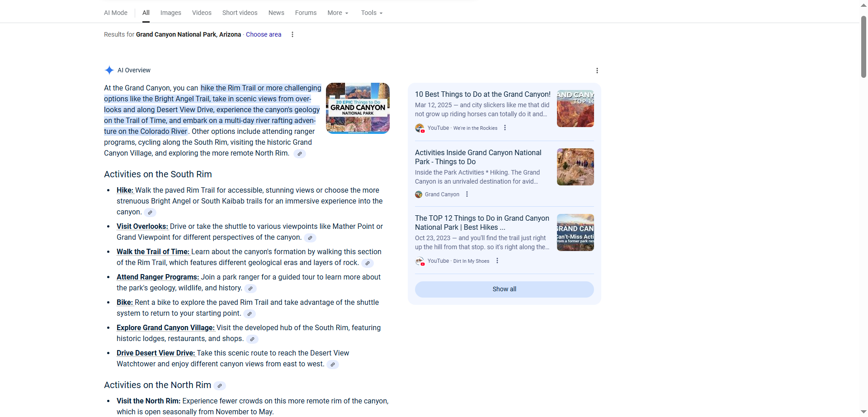
Task: Select the All results tab
Action: [146, 13]
